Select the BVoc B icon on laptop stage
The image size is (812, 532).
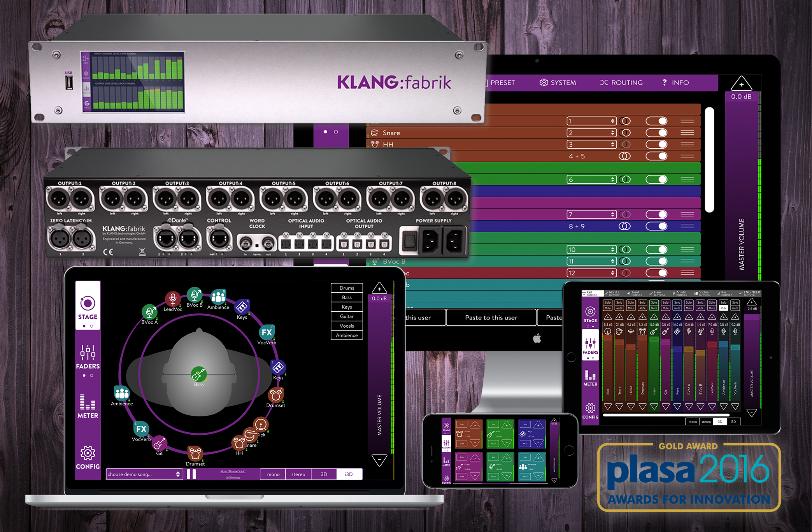click(194, 295)
